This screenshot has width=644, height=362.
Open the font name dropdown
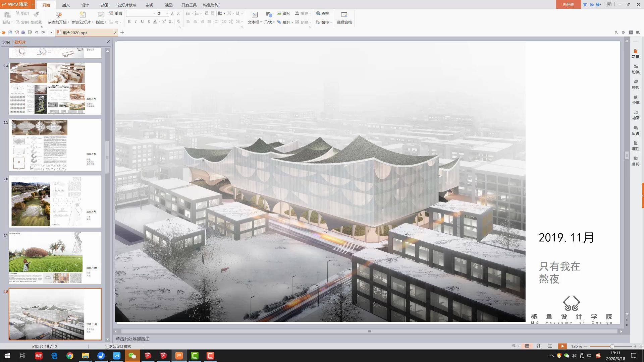point(154,13)
